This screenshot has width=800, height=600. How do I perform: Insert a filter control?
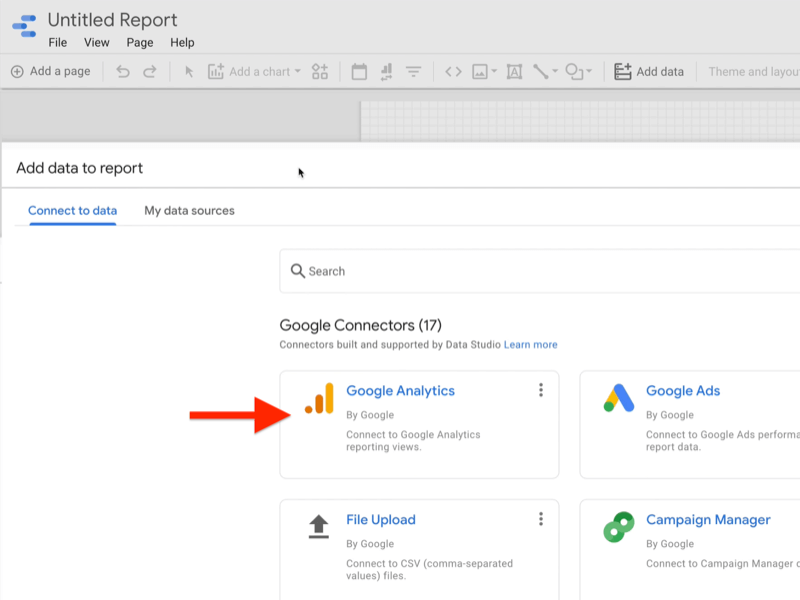pyautogui.click(x=413, y=72)
